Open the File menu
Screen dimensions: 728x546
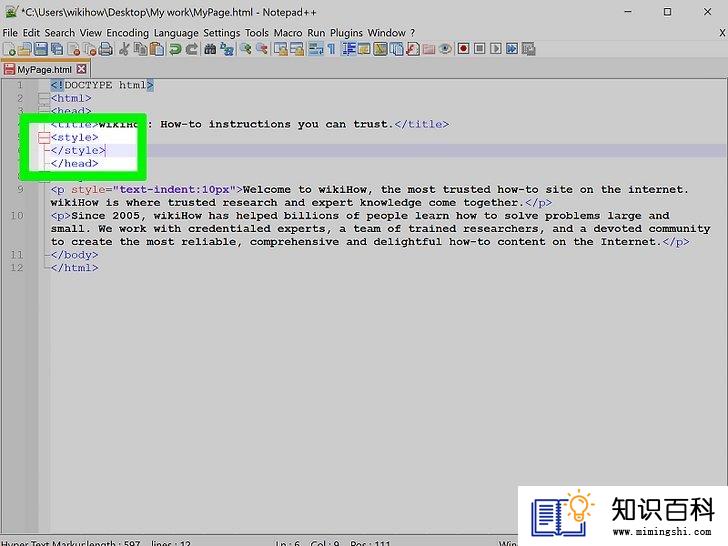point(10,33)
